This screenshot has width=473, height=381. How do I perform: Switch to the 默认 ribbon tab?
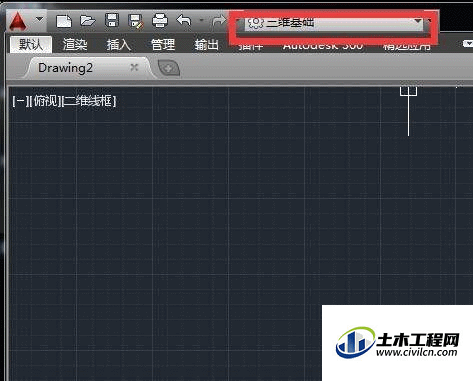[x=31, y=45]
